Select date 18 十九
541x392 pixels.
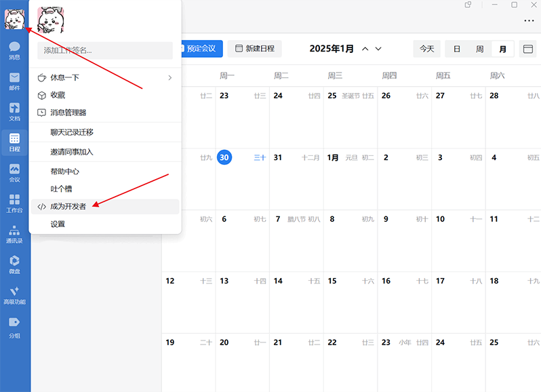click(513, 302)
